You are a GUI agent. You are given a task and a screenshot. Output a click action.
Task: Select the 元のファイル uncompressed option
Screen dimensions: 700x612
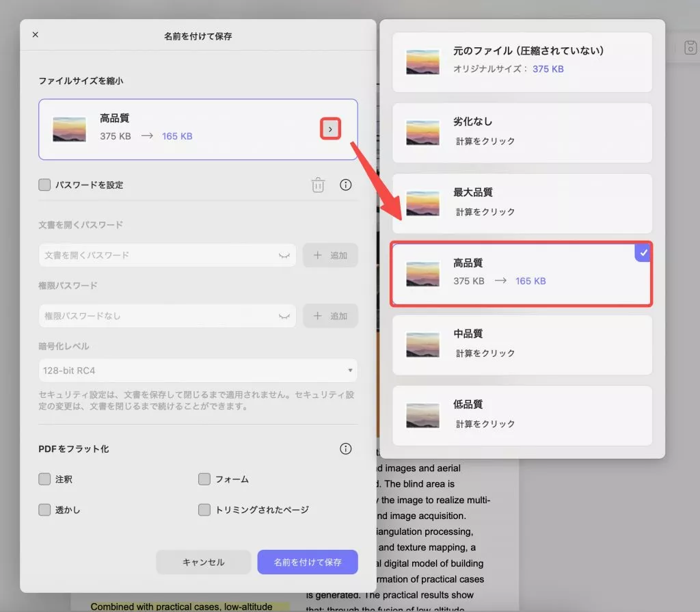coord(522,62)
